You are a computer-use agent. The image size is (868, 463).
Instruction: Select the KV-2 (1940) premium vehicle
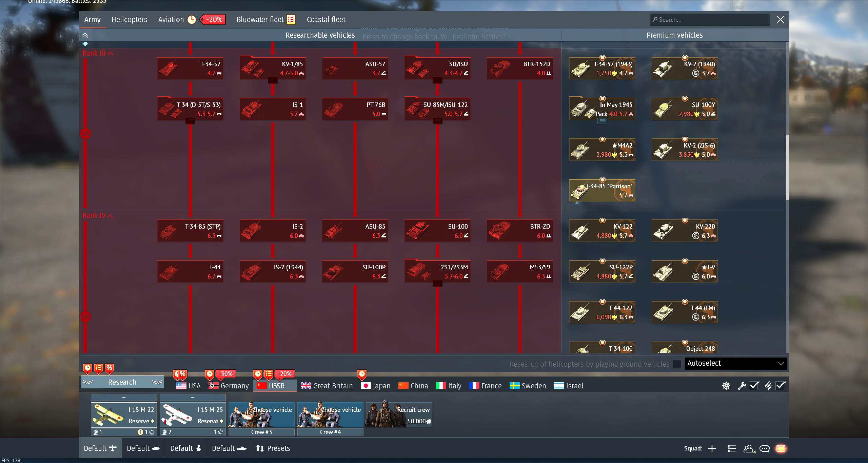685,68
